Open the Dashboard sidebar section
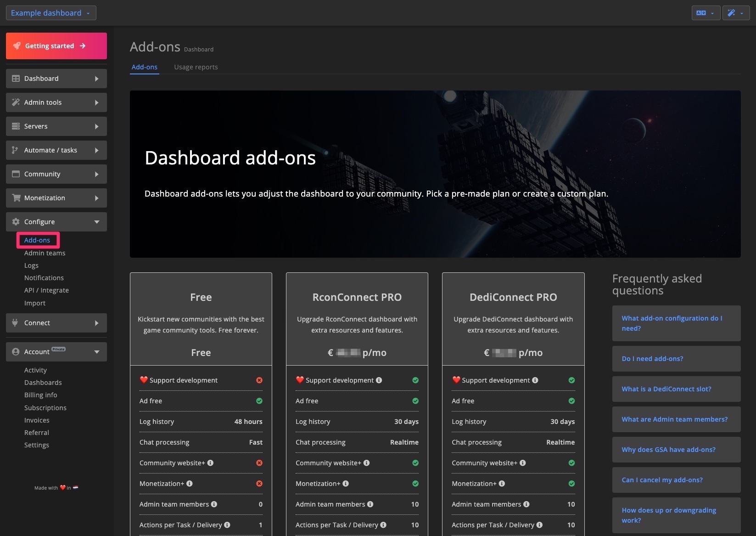 pyautogui.click(x=15, y=78)
